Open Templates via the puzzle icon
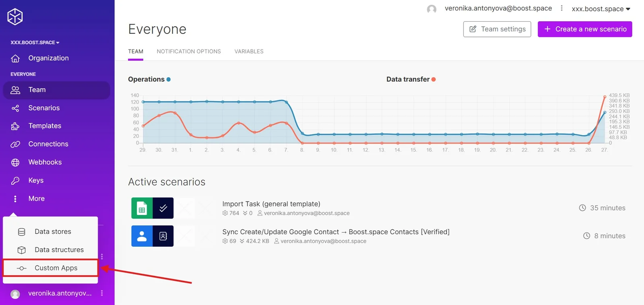This screenshot has width=644, height=305. coord(15,126)
